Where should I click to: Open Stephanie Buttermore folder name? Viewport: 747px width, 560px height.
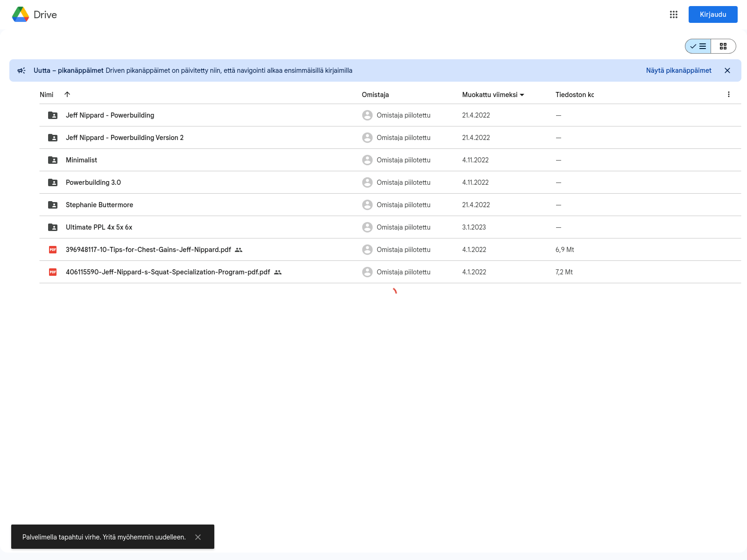99,205
